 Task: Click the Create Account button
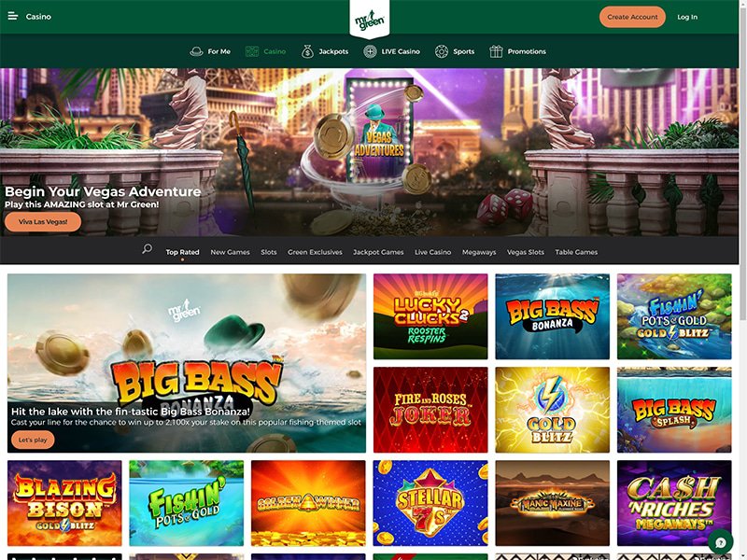point(632,17)
